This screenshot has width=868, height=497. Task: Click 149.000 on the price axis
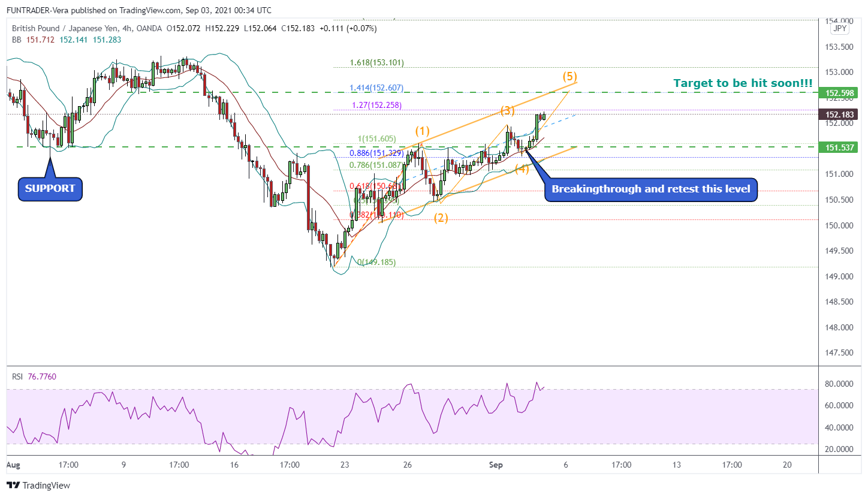coord(838,277)
